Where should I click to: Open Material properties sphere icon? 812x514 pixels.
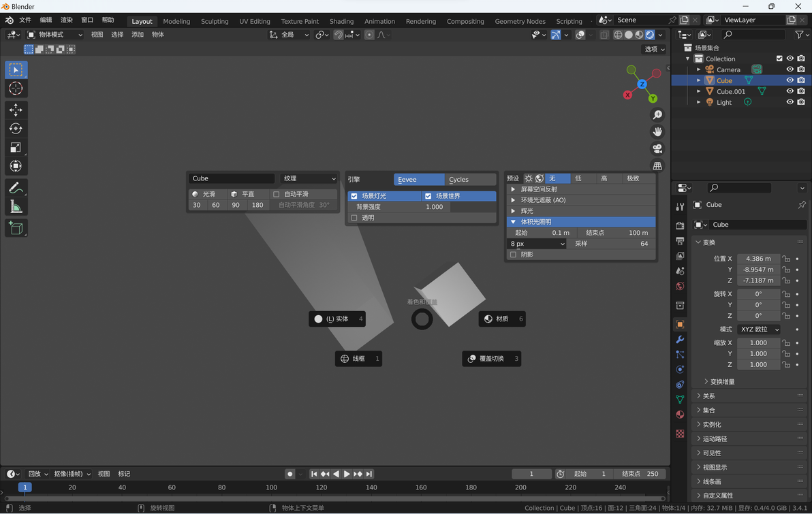point(680,415)
